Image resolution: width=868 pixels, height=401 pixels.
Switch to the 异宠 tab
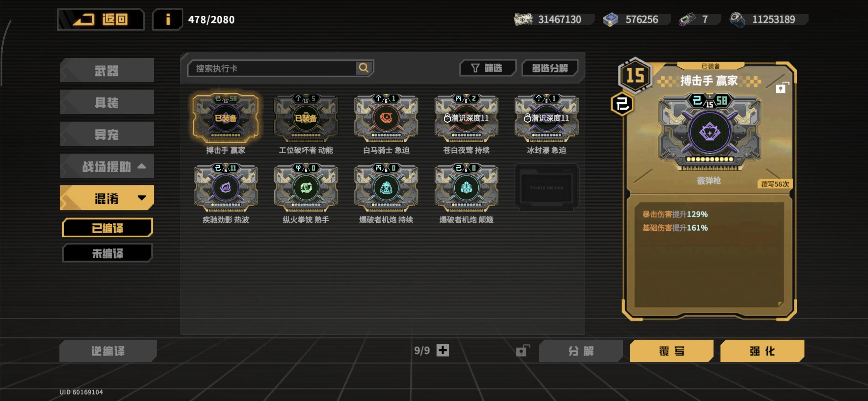point(107,134)
